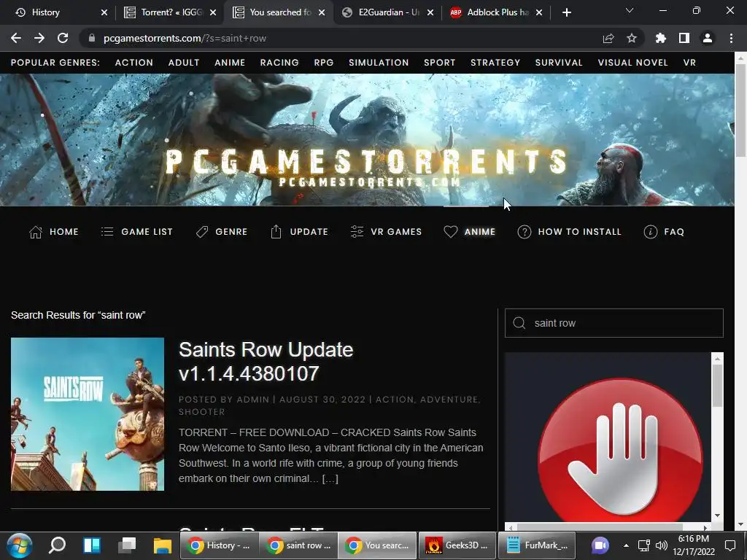Open the SPORT genre
The height and width of the screenshot is (560, 747).
click(439, 63)
